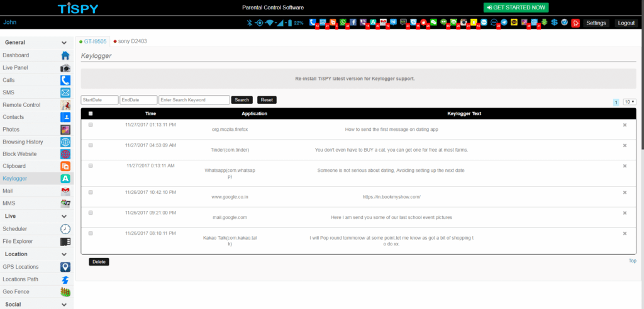
Task: Click the Logout button
Action: [x=626, y=23]
